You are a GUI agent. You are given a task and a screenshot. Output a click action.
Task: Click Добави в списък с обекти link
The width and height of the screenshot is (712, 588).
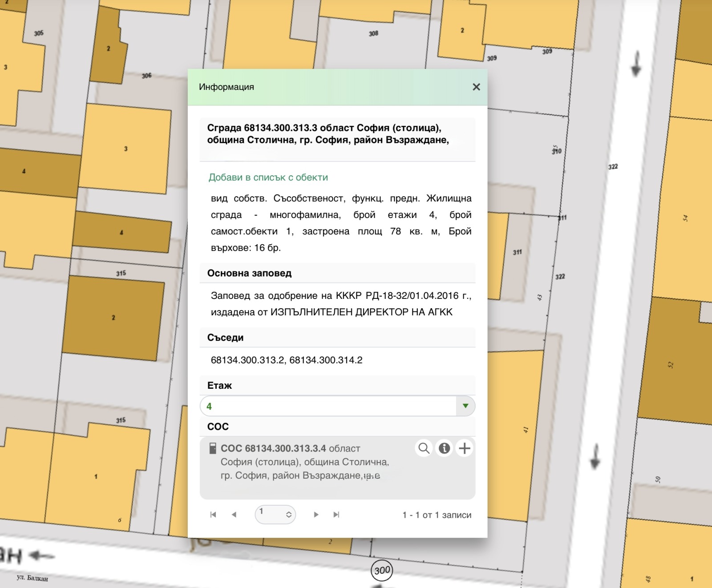pos(268,177)
